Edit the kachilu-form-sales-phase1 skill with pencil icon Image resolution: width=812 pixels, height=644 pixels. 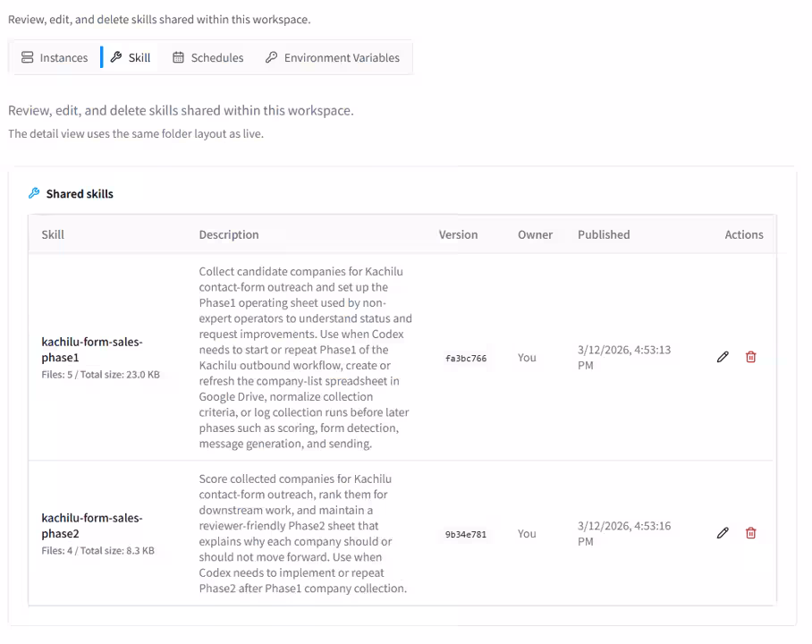tap(723, 357)
